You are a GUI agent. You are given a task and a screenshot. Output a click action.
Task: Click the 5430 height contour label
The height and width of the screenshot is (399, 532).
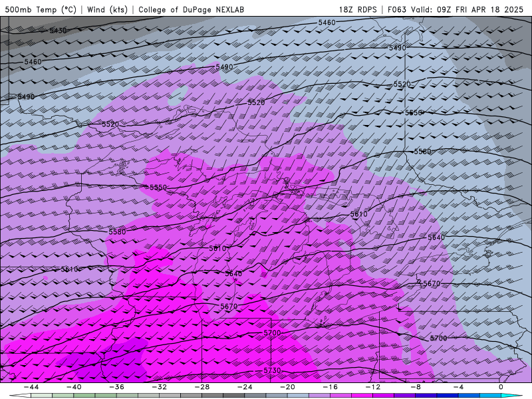point(58,31)
